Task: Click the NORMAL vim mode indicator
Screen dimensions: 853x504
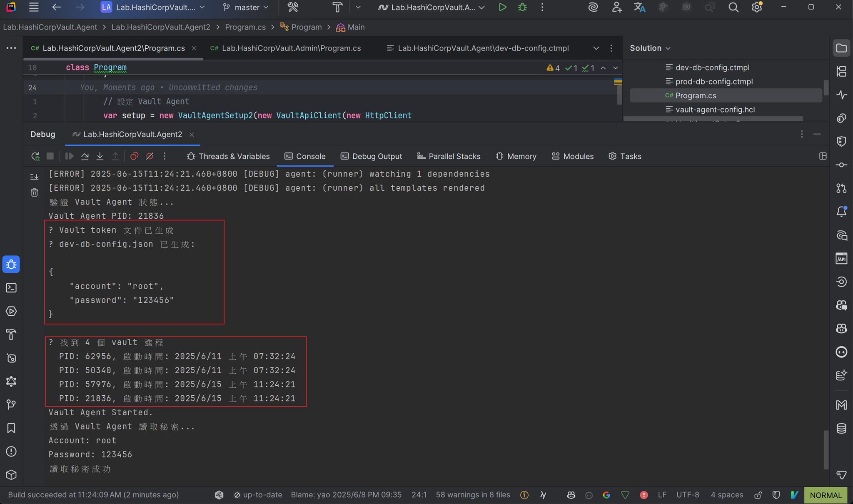Action: [x=826, y=495]
